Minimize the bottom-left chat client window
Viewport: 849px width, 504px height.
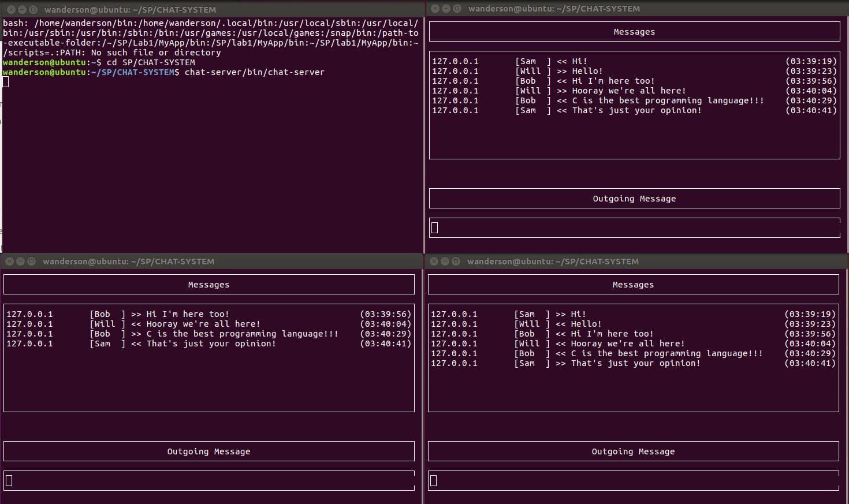(20, 262)
